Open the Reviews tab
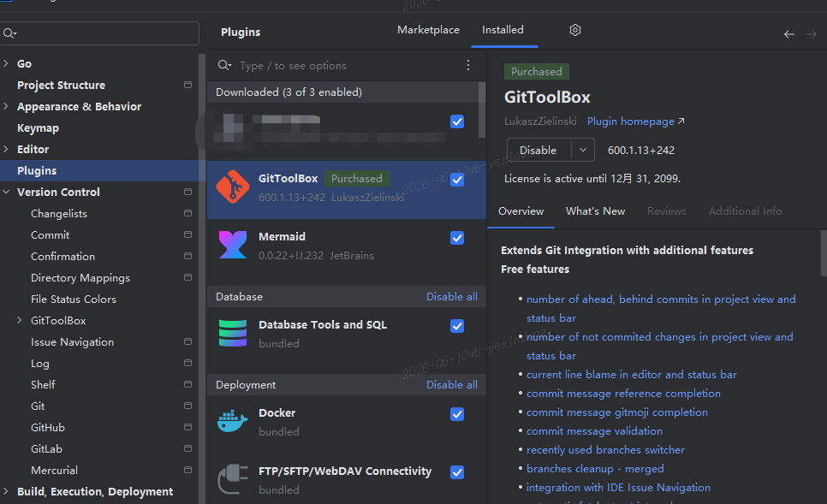827x504 pixels. [x=667, y=211]
